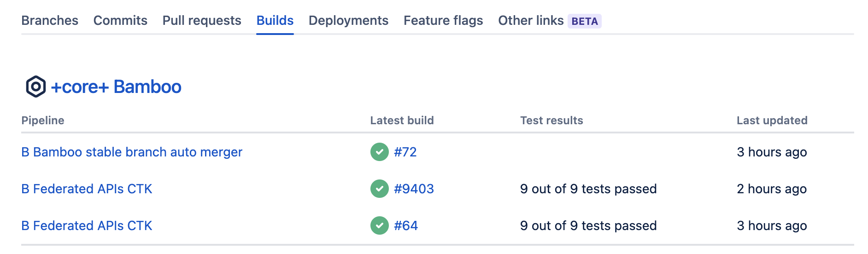The width and height of the screenshot is (868, 254).
Task: Open build #9403
Action: point(414,189)
